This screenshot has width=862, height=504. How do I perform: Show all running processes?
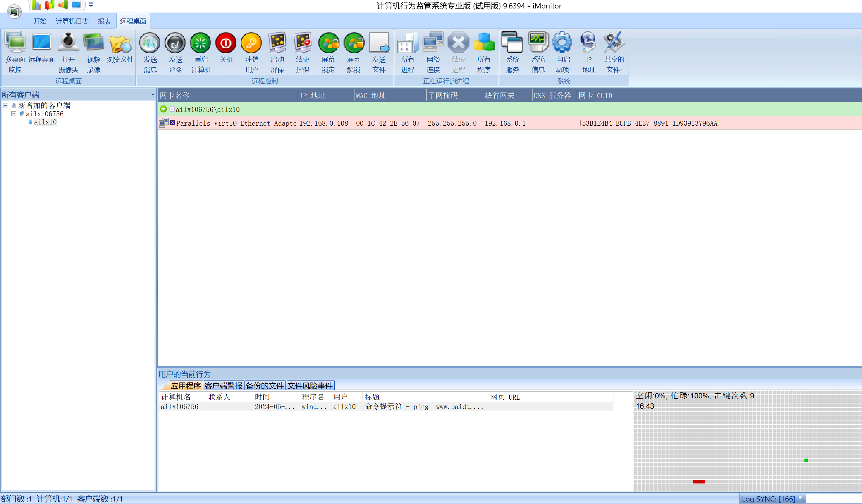(408, 52)
